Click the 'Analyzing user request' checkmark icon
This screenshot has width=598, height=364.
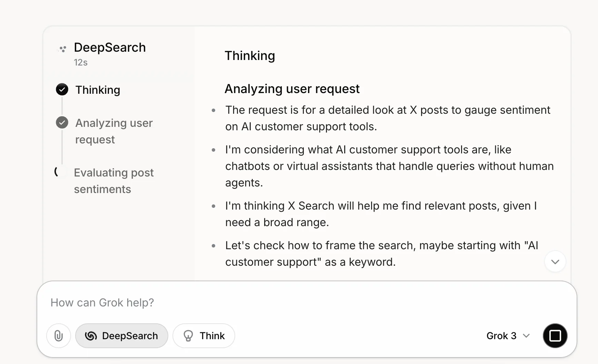point(62,122)
